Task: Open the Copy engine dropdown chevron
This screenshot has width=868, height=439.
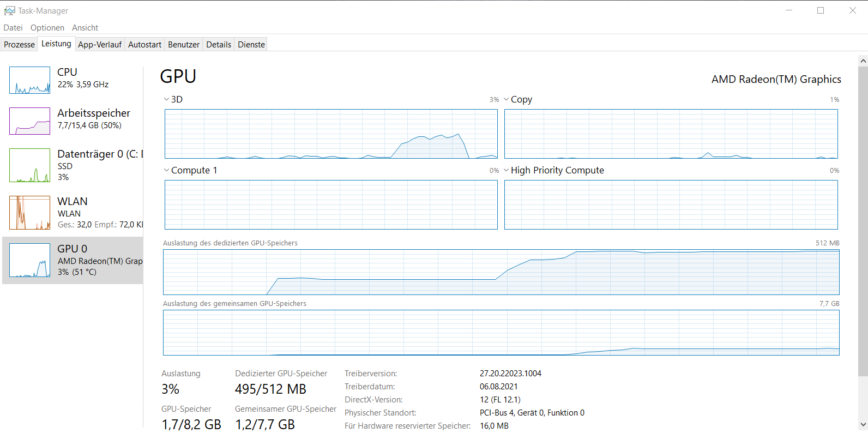Action: point(507,99)
